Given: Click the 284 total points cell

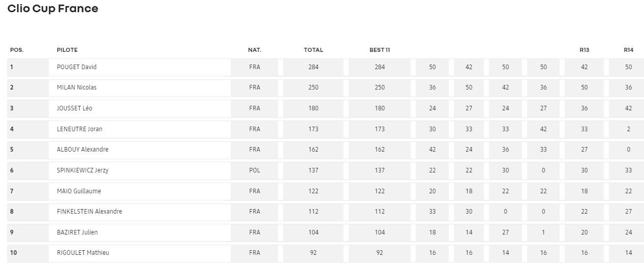Looking at the screenshot, I should 313,67.
